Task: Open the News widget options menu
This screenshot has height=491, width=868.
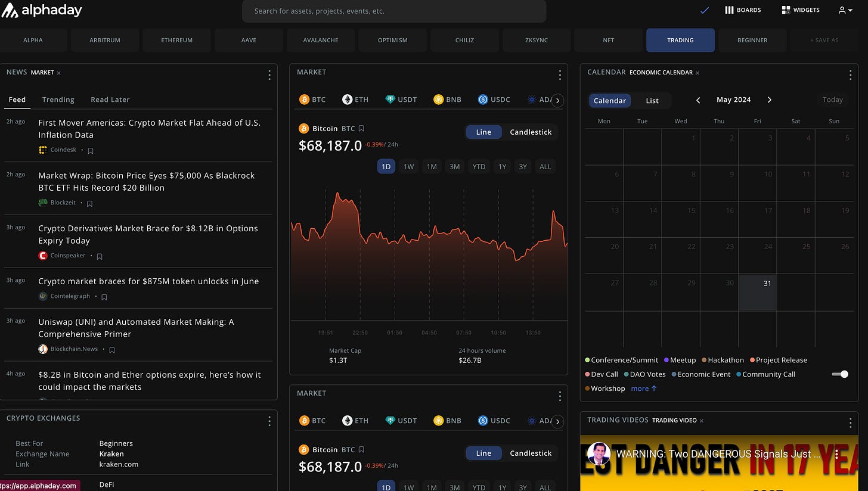Action: point(269,74)
